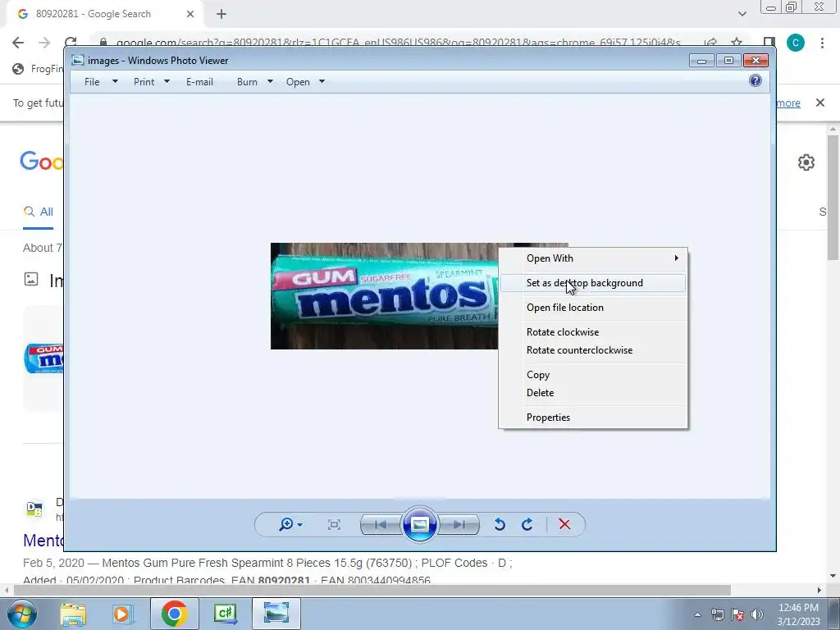Open the volume speaker tray icon
840x630 pixels.
coord(757,614)
